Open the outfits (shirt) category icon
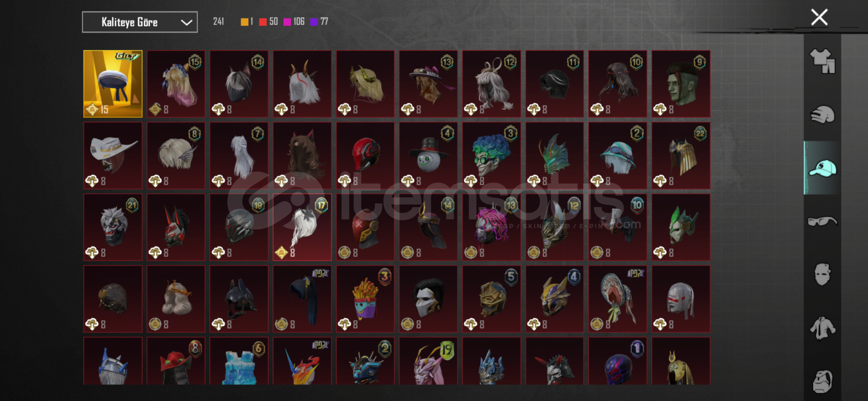 pyautogui.click(x=822, y=61)
